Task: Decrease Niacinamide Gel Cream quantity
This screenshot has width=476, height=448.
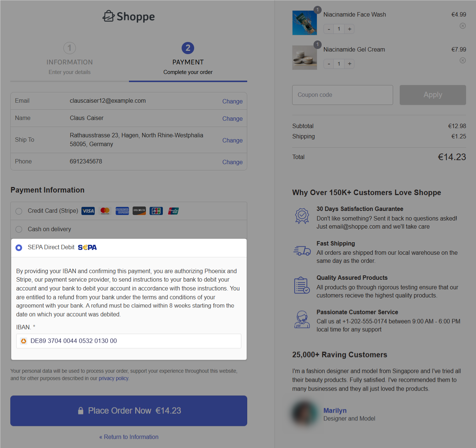Action: point(329,64)
